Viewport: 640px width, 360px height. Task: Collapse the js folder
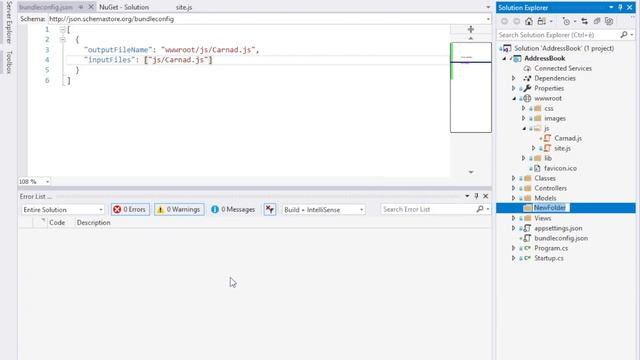point(524,129)
